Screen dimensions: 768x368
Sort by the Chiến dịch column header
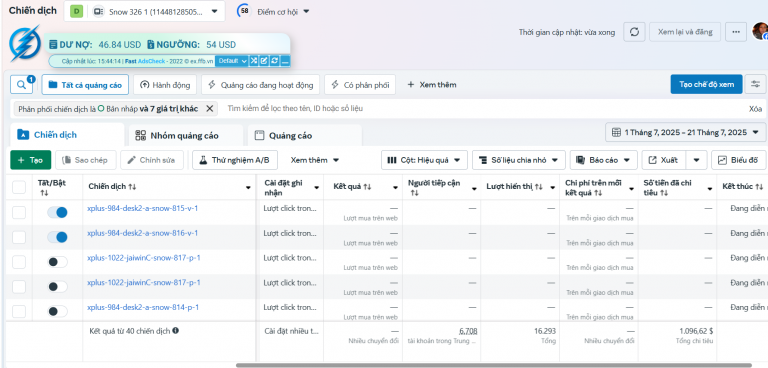[x=112, y=187]
